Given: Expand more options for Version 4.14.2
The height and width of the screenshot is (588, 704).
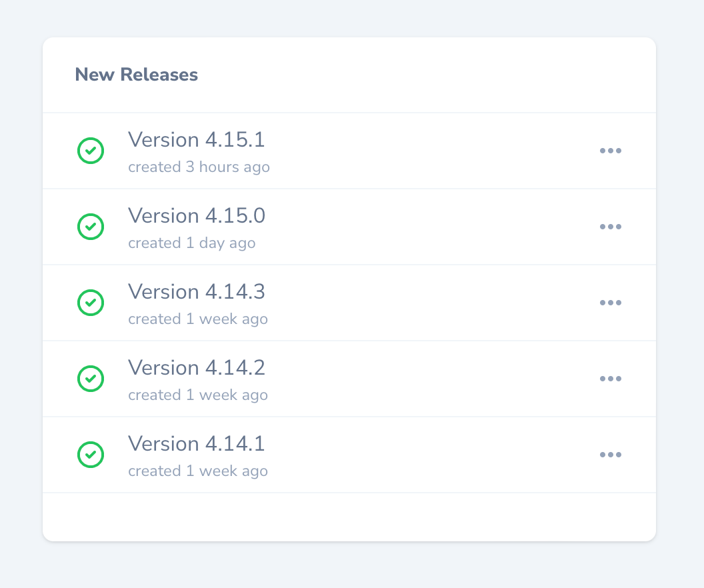Looking at the screenshot, I should coord(610,379).
